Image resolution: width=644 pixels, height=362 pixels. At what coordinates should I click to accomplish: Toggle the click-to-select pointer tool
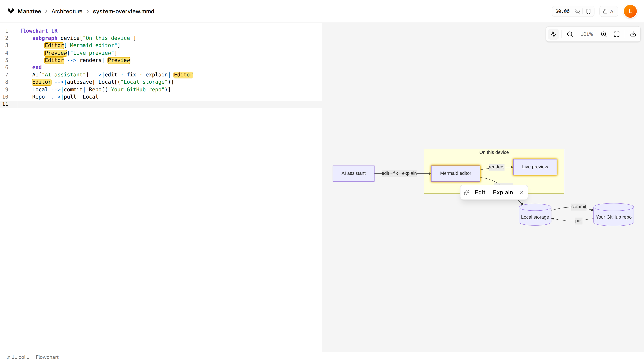click(553, 34)
